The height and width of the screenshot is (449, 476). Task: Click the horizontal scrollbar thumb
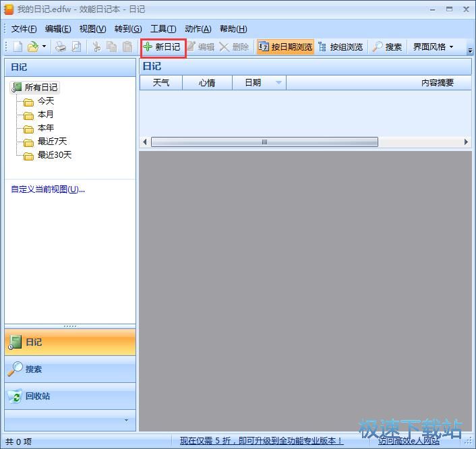point(264,142)
